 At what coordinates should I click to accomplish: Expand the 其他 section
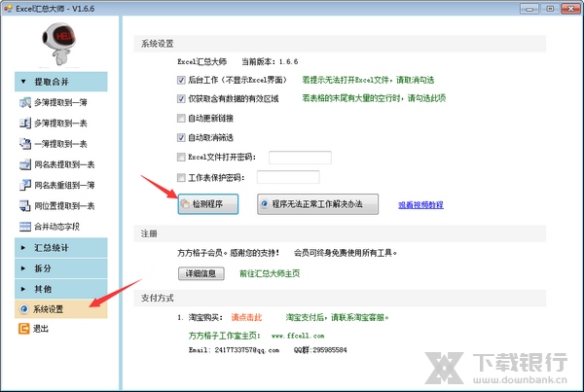61,289
